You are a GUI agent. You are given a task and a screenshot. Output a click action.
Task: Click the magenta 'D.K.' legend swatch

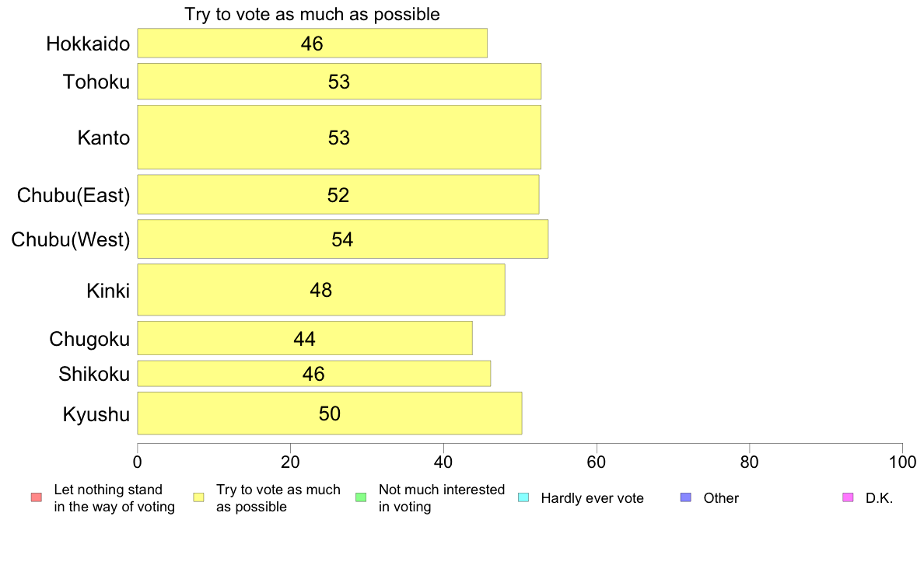point(848,497)
